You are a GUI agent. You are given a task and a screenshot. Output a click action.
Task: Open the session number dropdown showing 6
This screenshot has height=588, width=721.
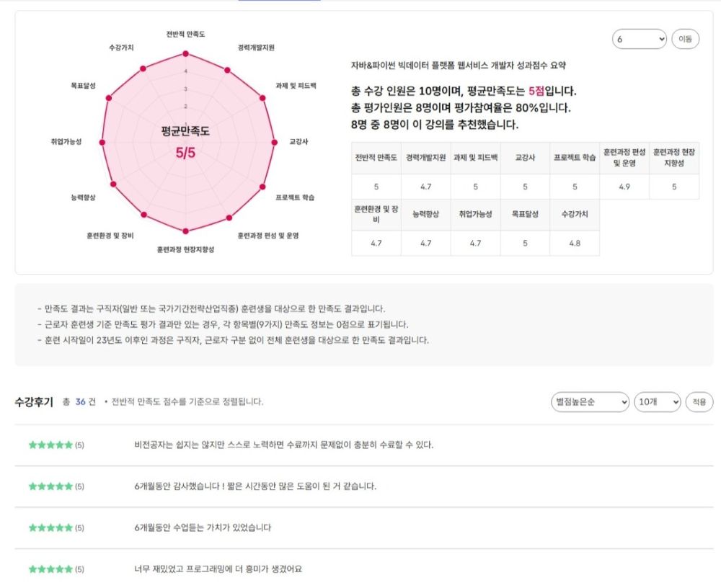click(x=640, y=39)
